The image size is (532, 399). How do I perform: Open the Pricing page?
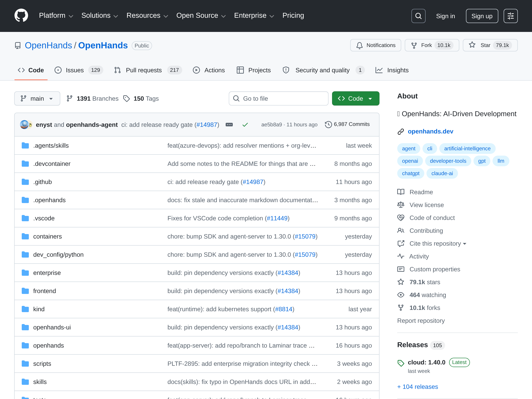click(293, 16)
